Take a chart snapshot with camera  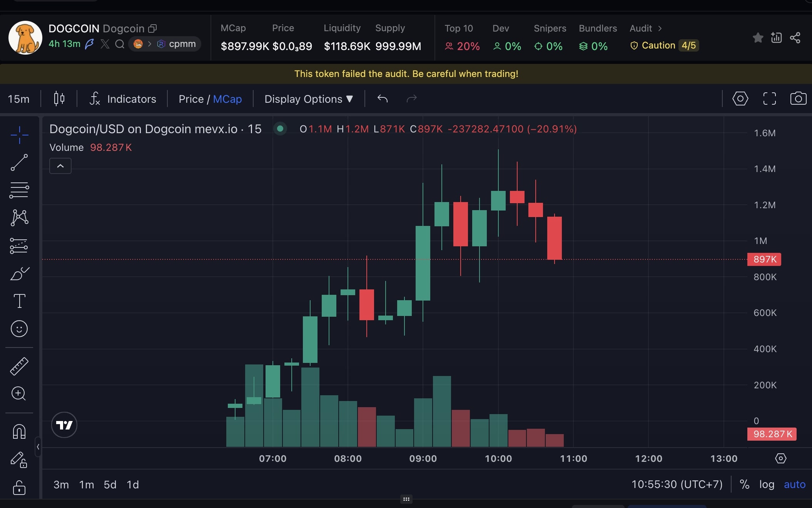coord(798,99)
